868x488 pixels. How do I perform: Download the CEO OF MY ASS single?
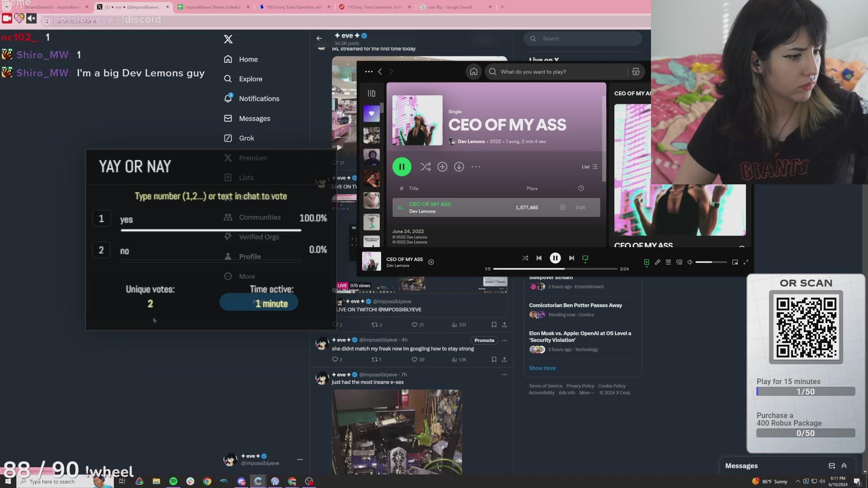(x=459, y=167)
